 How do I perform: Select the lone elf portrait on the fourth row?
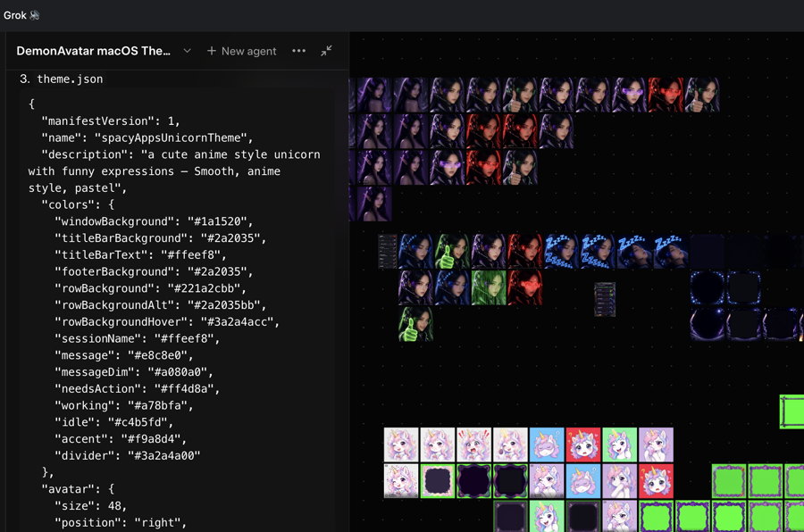[374, 204]
